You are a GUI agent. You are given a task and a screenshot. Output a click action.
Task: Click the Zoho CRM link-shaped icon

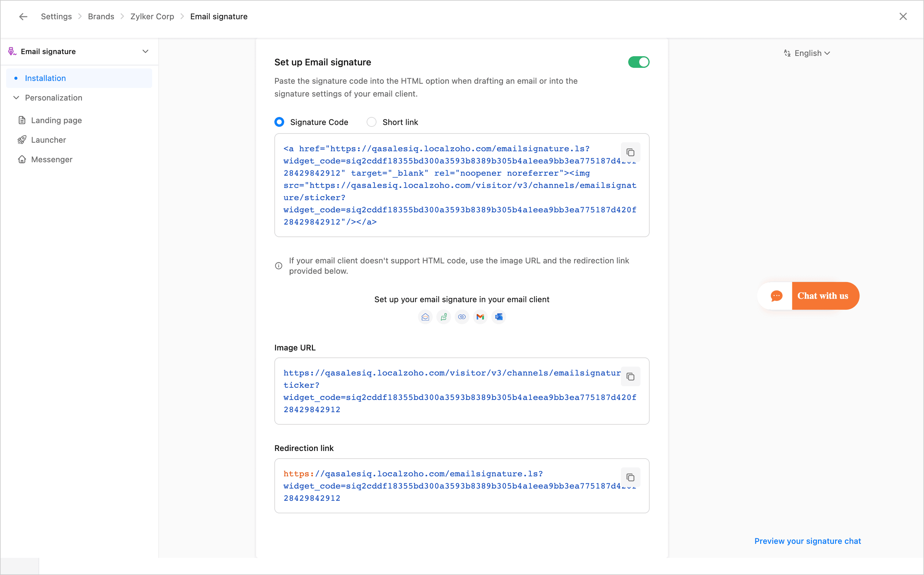tap(462, 317)
